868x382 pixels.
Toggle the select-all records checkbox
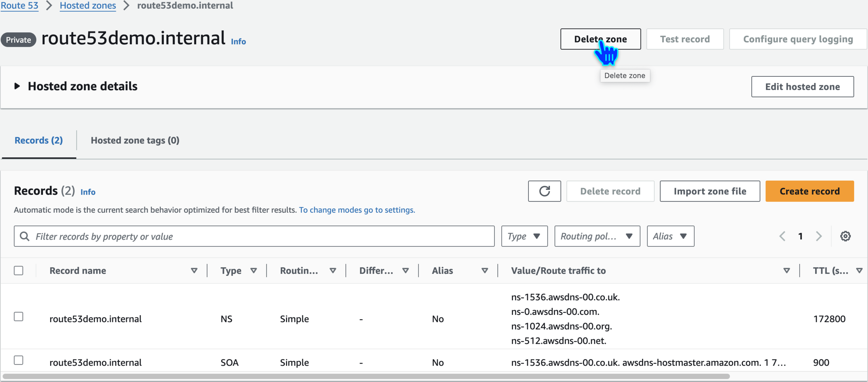point(19,271)
